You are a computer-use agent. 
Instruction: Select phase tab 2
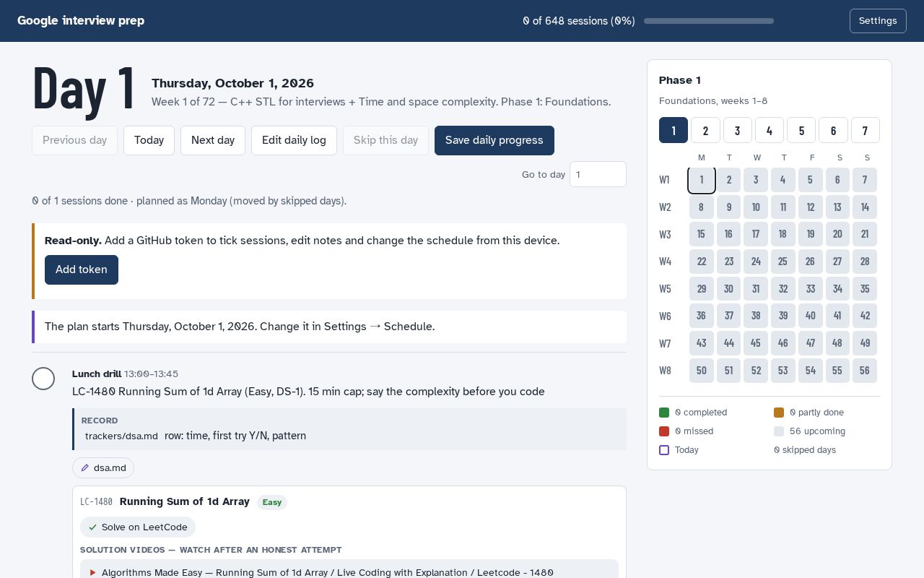[705, 130]
